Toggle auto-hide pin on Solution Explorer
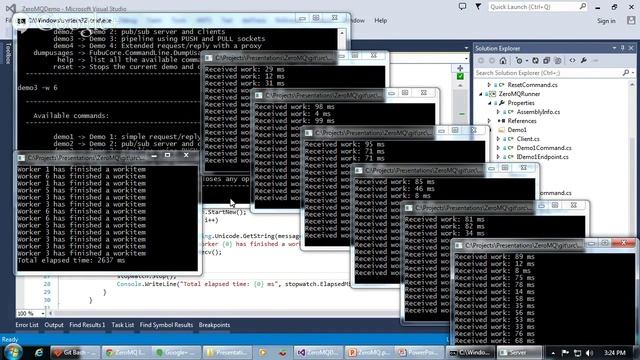The image size is (640, 360). tap(622, 48)
